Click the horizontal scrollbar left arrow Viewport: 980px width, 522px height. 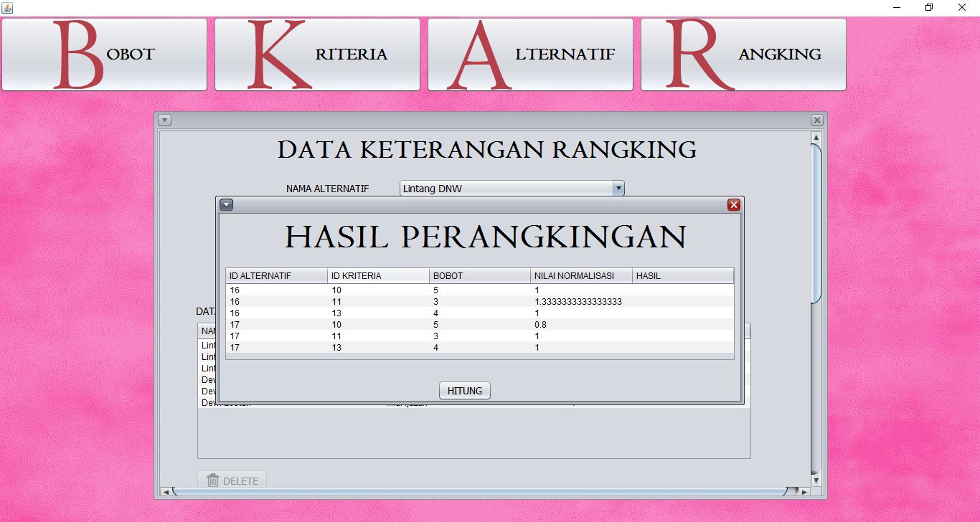point(164,492)
